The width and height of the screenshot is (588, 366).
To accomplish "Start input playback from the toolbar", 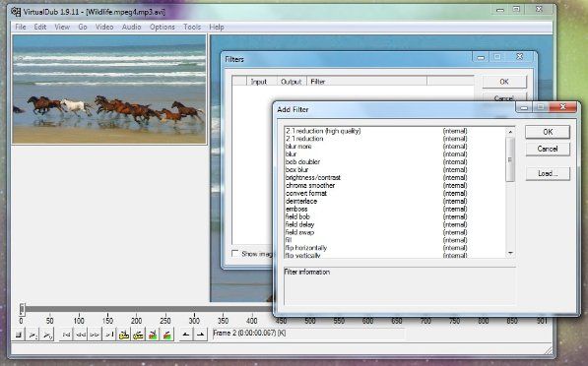I will pyautogui.click(x=33, y=335).
